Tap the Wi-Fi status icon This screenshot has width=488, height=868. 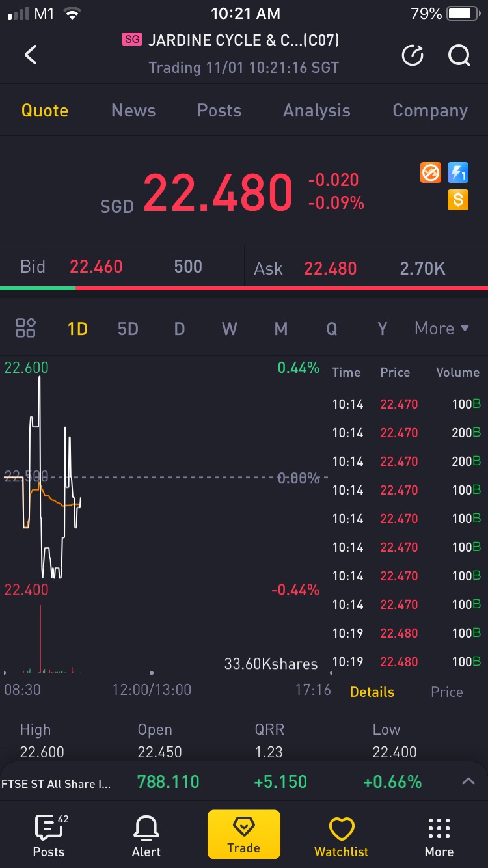72,13
